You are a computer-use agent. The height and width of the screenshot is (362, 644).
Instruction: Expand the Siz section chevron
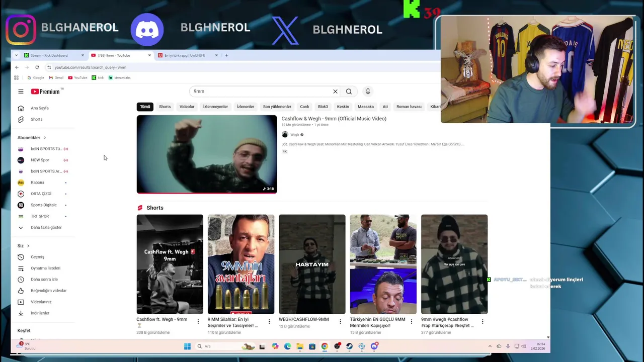28,246
